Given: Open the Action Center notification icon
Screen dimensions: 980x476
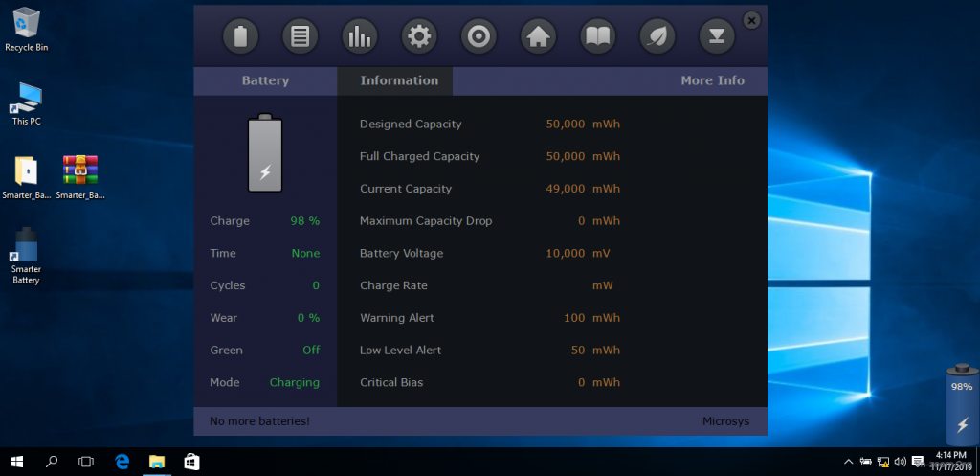Looking at the screenshot, I should tap(918, 463).
